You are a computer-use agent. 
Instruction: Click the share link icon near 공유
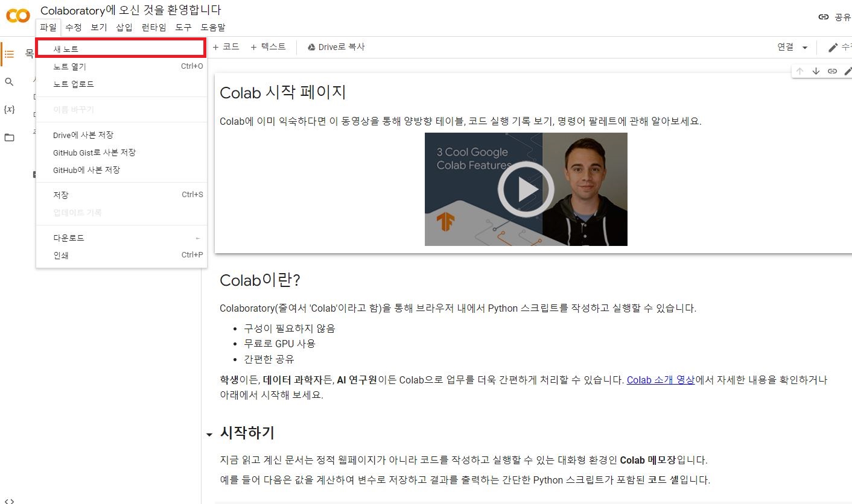824,17
